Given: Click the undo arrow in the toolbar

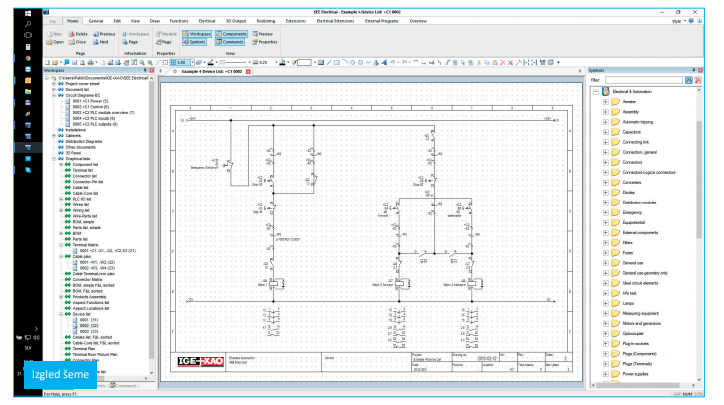Looking at the screenshot, I should [393, 62].
